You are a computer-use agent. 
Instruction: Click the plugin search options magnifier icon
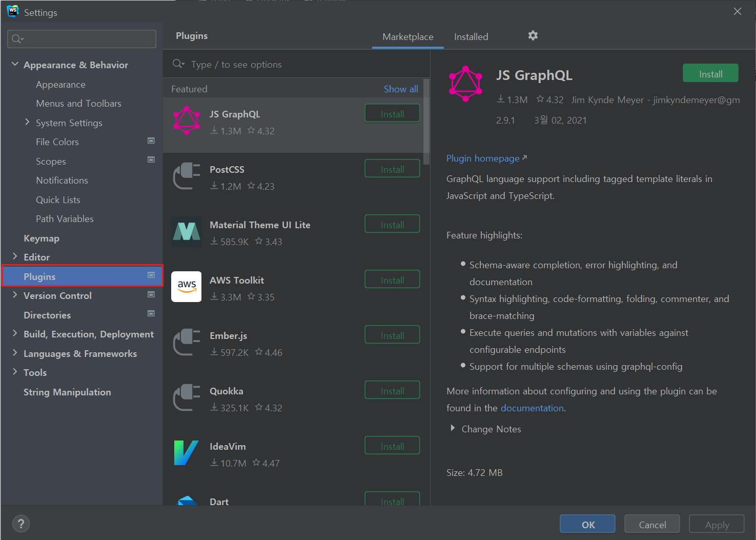click(178, 64)
